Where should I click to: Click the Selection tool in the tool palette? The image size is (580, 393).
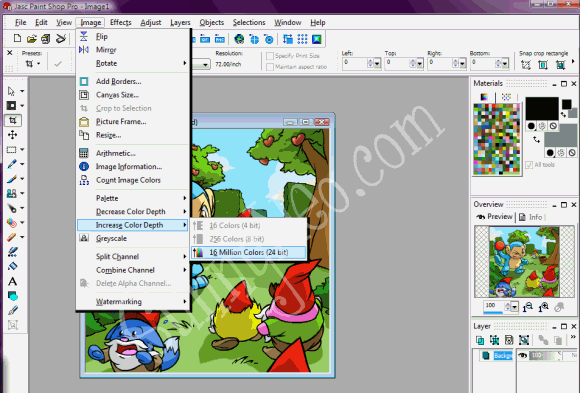click(11, 150)
